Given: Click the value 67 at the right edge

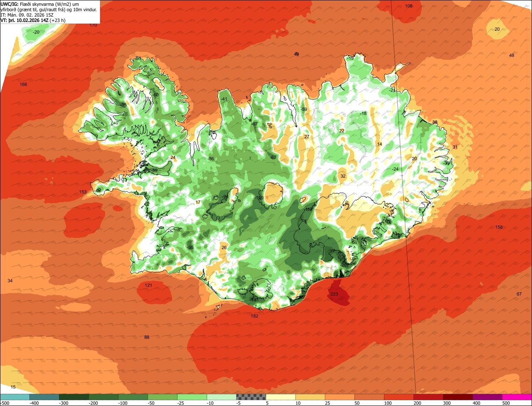Looking at the screenshot, I should click(x=519, y=294).
